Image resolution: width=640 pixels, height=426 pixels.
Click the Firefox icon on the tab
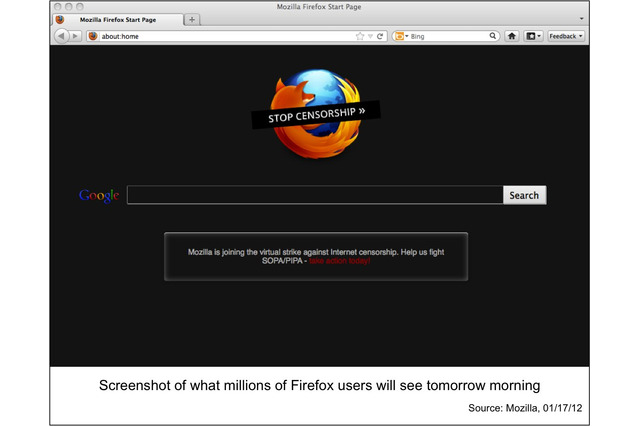(x=60, y=20)
